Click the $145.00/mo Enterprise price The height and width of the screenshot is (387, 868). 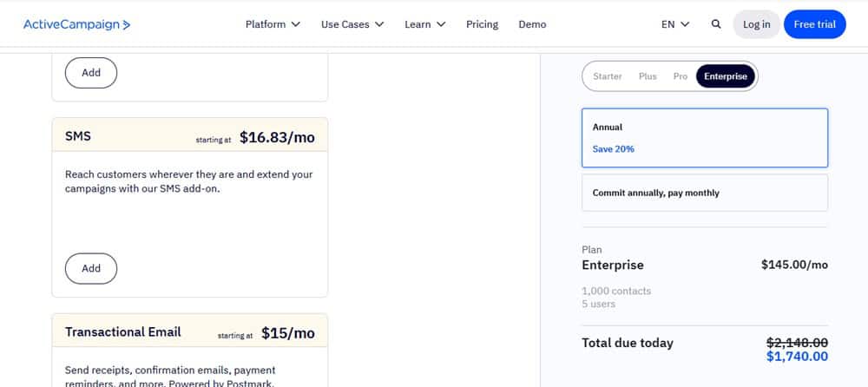794,265
